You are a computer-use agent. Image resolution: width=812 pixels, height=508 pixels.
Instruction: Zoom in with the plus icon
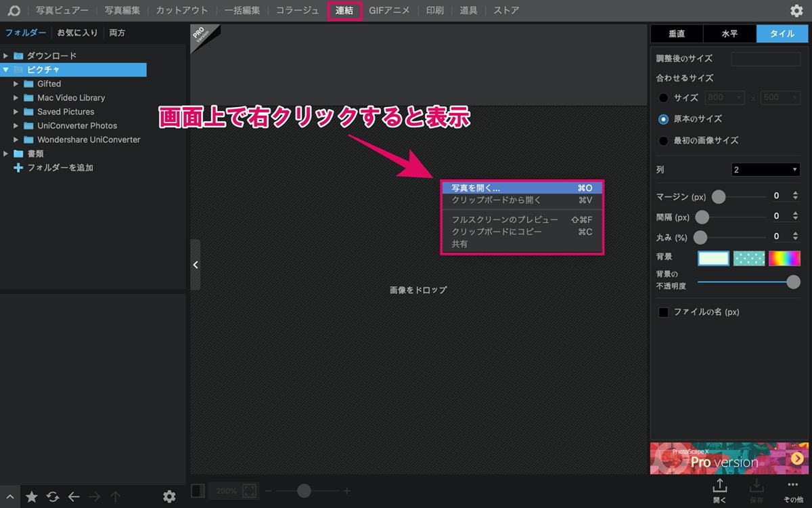(x=347, y=490)
